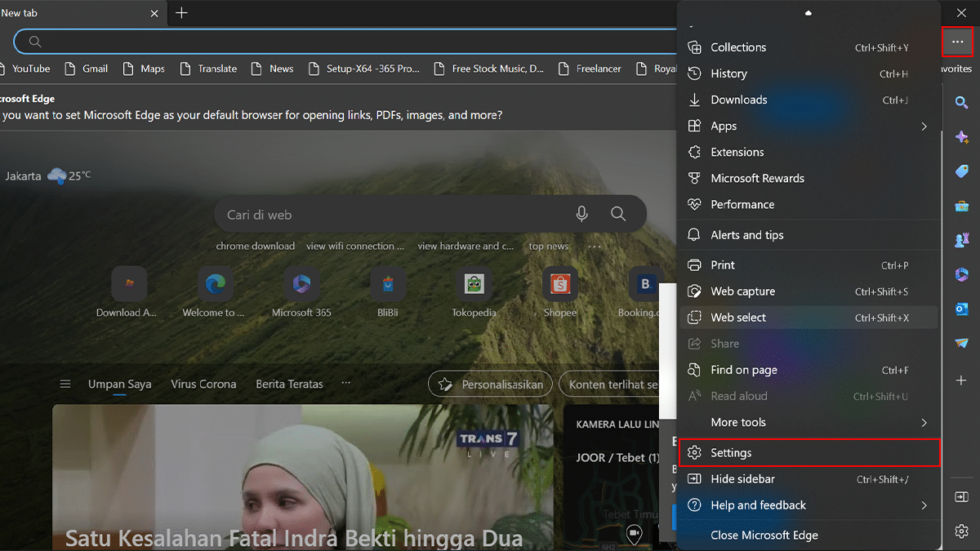This screenshot has width=980, height=551.
Task: Expand the More tools submenu
Action: pos(808,422)
